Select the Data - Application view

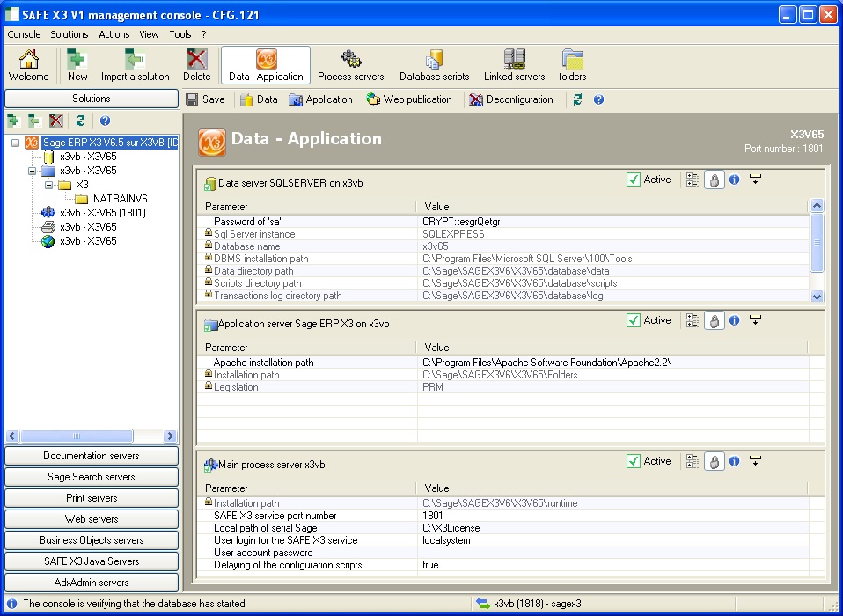pyautogui.click(x=266, y=66)
